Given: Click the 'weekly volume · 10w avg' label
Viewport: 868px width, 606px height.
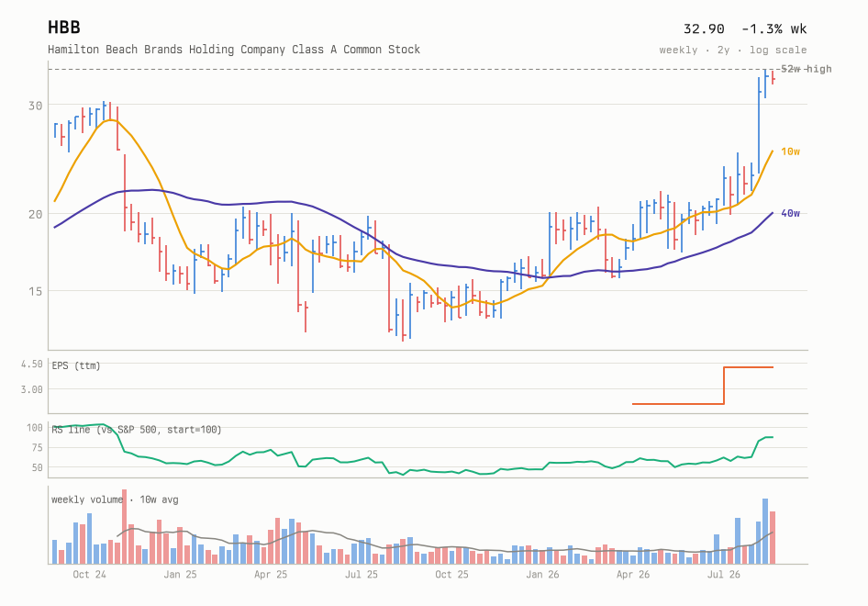Looking at the screenshot, I should click(x=115, y=499).
